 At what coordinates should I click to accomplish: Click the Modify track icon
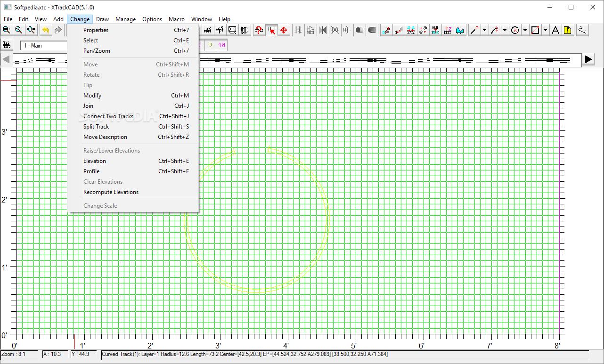coord(386,30)
